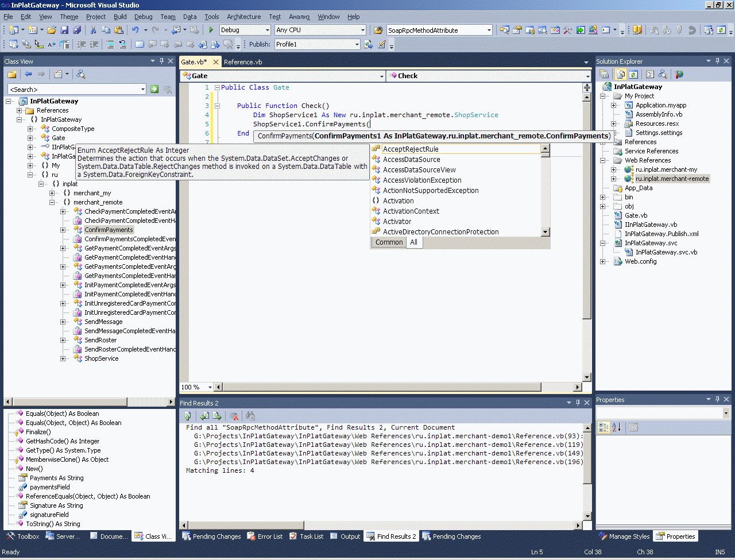This screenshot has height=560, width=735.
Task: Click the Class View New Folder icon
Action: [x=11, y=74]
